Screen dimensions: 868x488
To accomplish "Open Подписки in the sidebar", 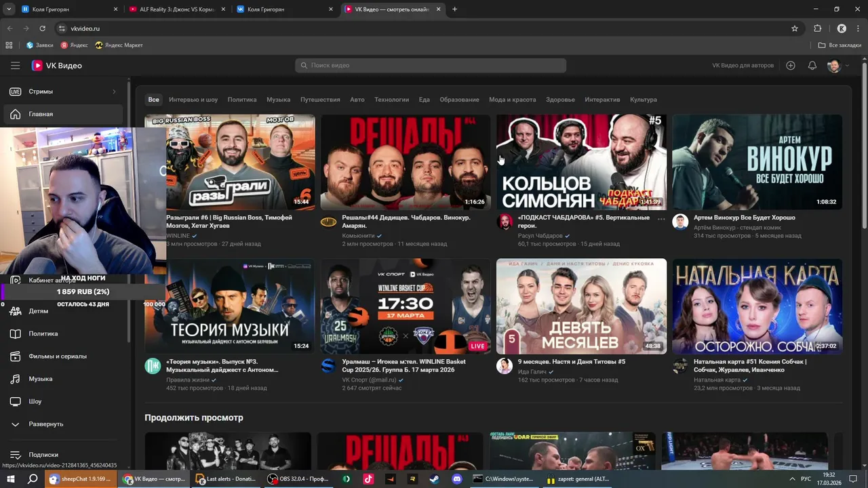I will click(x=63, y=455).
